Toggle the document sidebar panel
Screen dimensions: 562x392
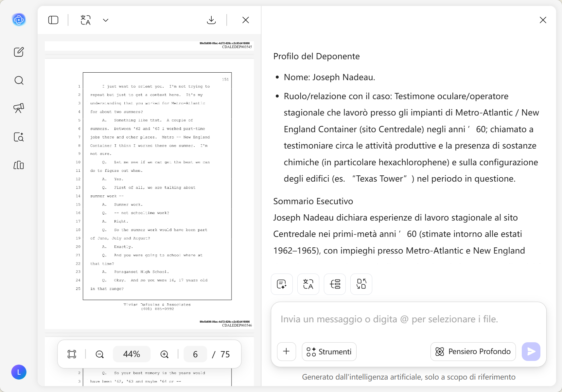coord(53,20)
